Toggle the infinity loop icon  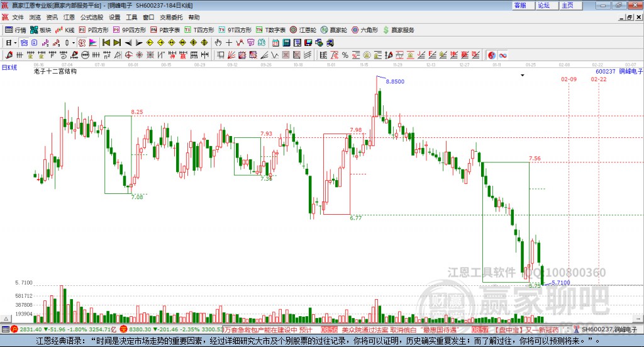pyautogui.click(x=502, y=55)
